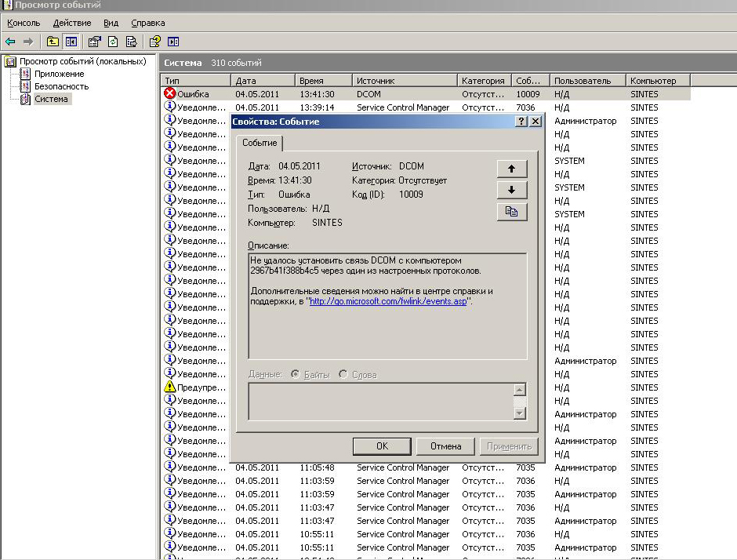Viewport: 737px width, 560px height.
Task: Click the data box scroll up arrow
Action: pyautogui.click(x=519, y=390)
